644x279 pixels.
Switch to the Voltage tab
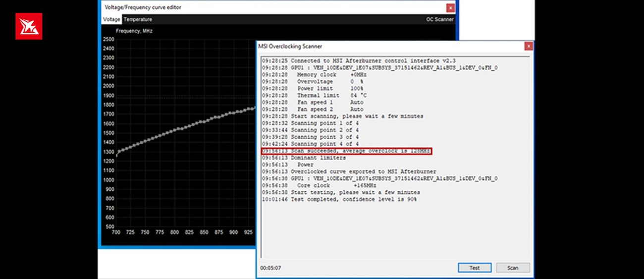click(x=111, y=19)
